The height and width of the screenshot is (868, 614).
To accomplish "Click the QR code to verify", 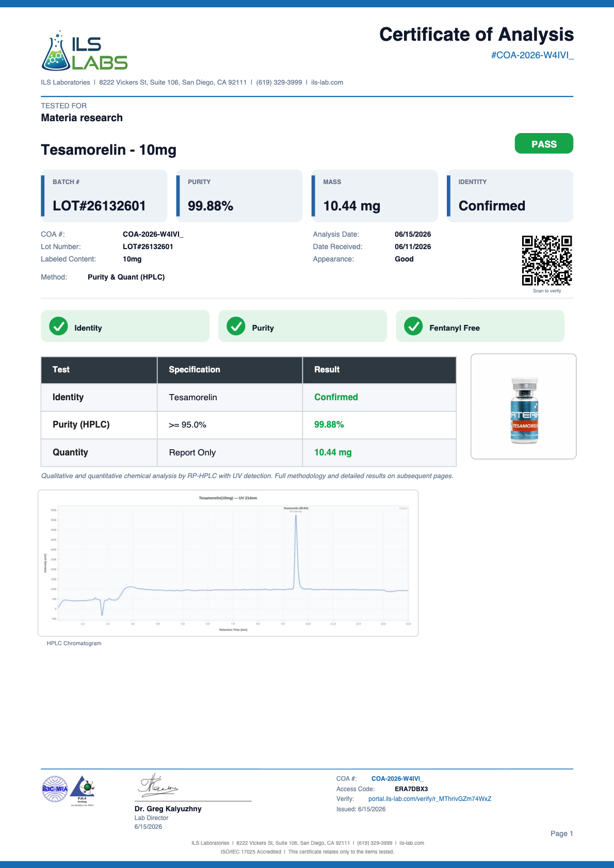I will pos(547,260).
